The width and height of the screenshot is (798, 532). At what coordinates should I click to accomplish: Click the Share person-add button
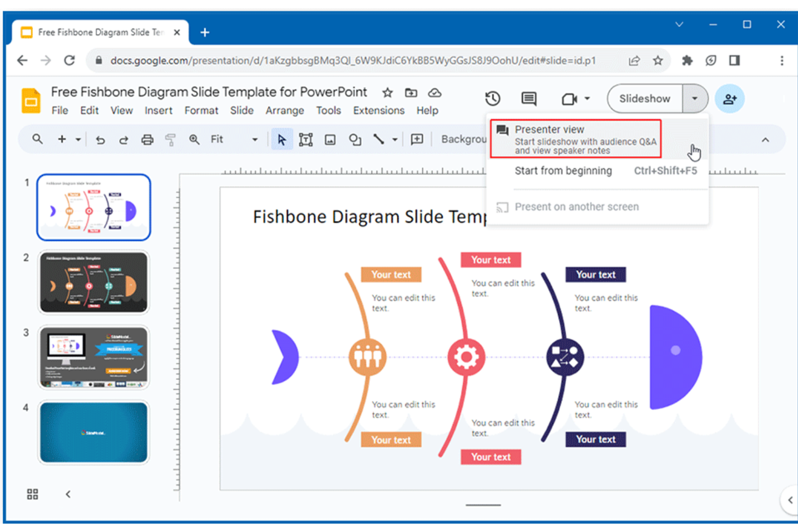click(730, 99)
